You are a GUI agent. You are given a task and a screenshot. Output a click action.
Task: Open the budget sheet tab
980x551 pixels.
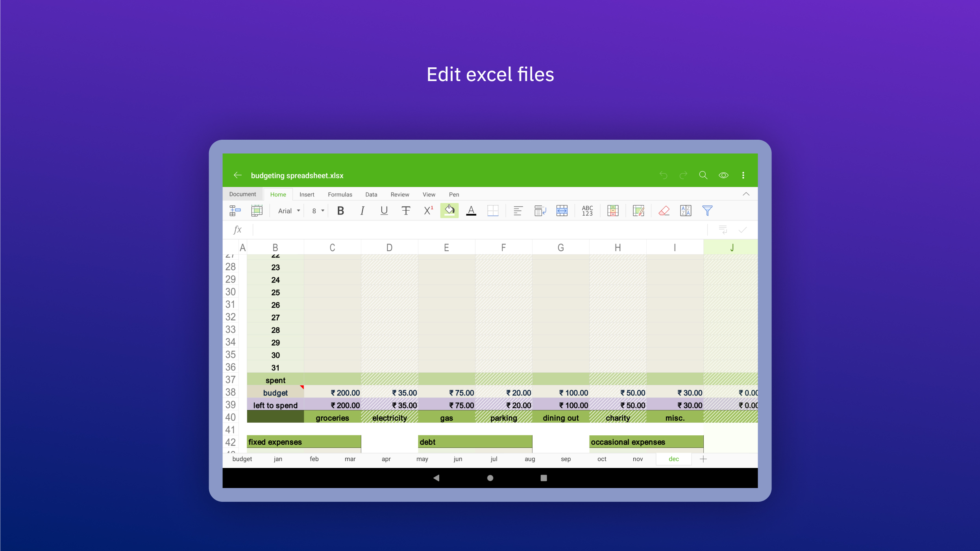pyautogui.click(x=242, y=459)
